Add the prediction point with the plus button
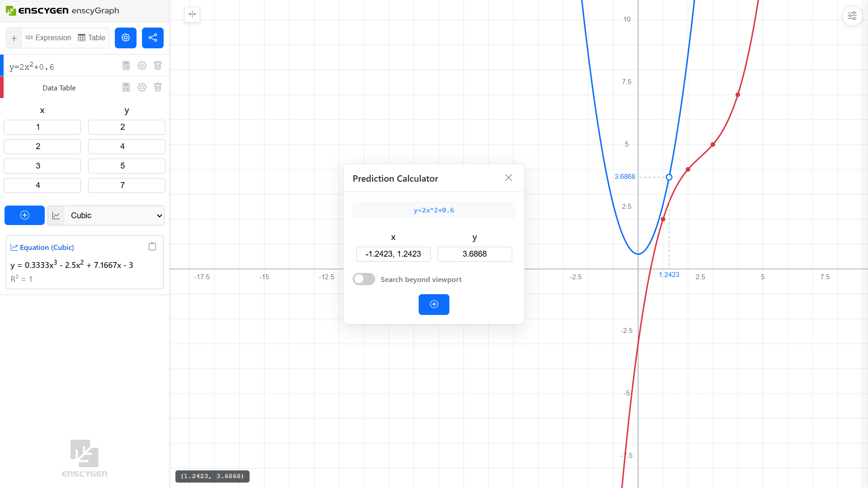This screenshot has height=488, width=868. [434, 305]
